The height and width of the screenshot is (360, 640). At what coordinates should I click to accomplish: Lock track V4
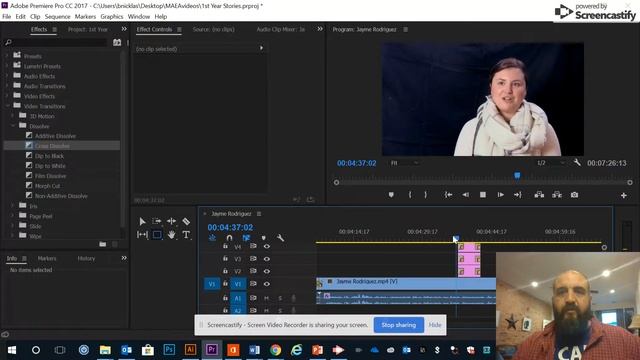coord(225,247)
